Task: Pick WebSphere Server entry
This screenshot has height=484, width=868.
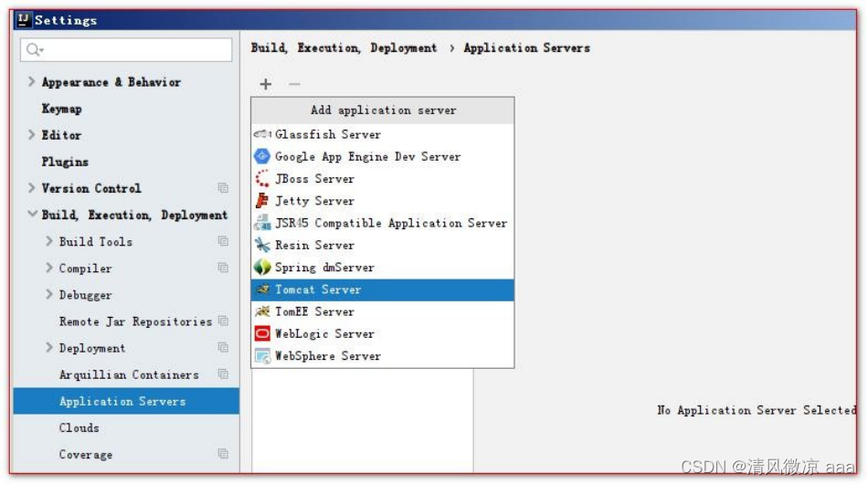Action: coord(383,355)
